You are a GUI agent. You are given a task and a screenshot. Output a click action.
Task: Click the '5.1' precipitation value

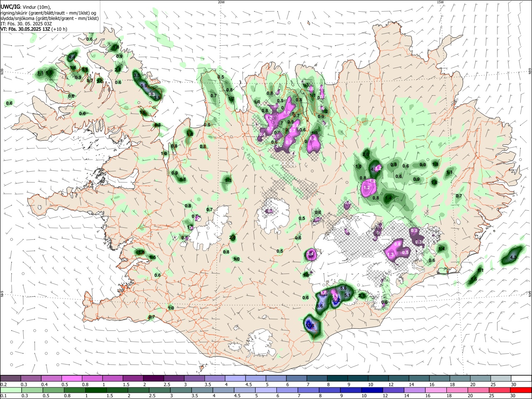tap(348, 296)
